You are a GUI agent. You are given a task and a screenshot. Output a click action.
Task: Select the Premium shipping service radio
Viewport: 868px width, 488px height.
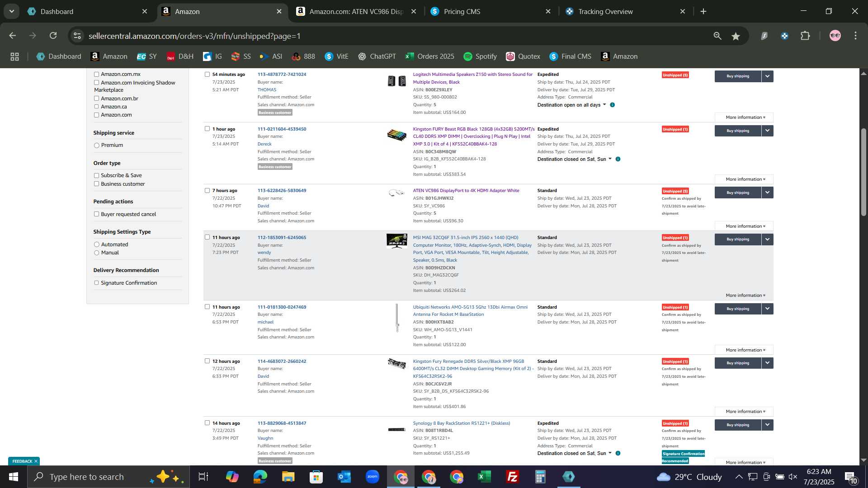pyautogui.click(x=96, y=145)
